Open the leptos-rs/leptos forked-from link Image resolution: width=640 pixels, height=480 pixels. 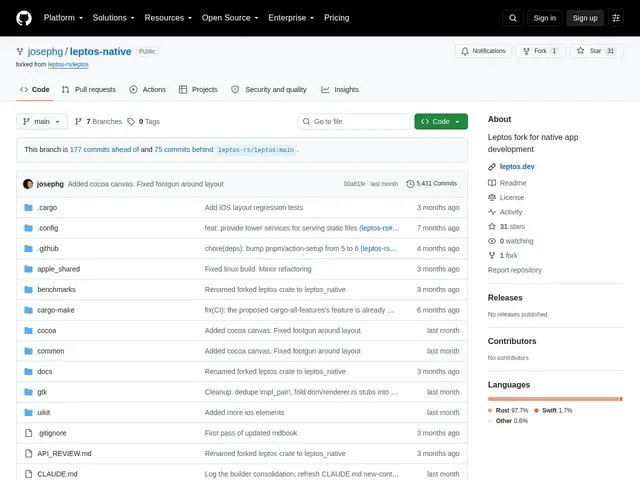68,64
